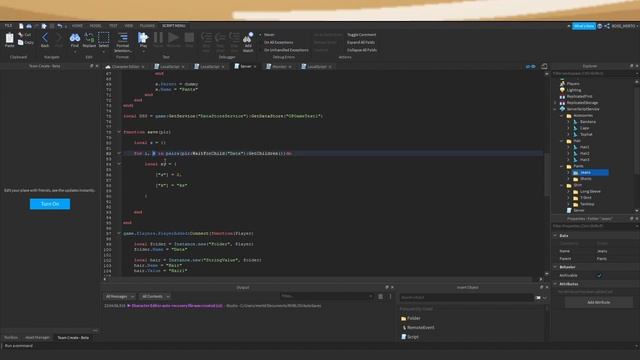Open the All Messages dropdown in Output
This screenshot has height=360, width=640.
tap(120, 296)
